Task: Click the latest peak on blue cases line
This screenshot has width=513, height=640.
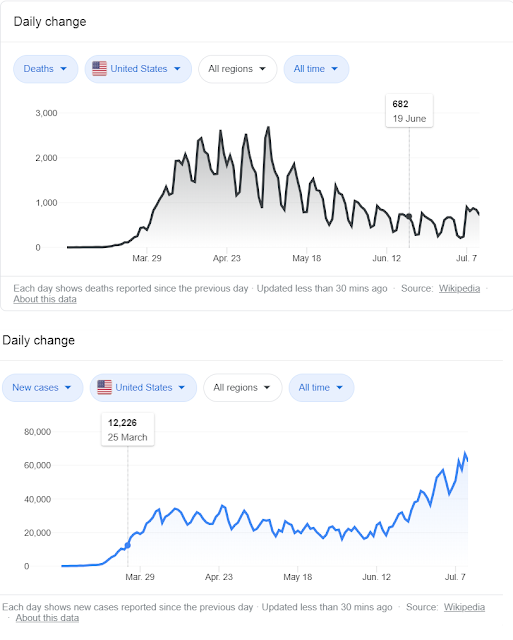Action: [x=465, y=453]
